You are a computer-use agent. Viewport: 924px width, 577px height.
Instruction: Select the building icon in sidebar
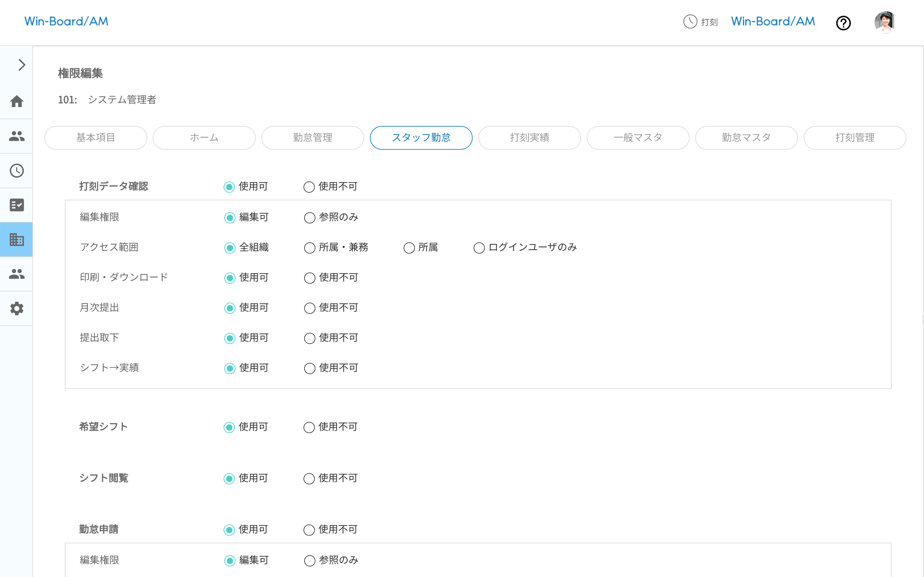click(x=17, y=240)
